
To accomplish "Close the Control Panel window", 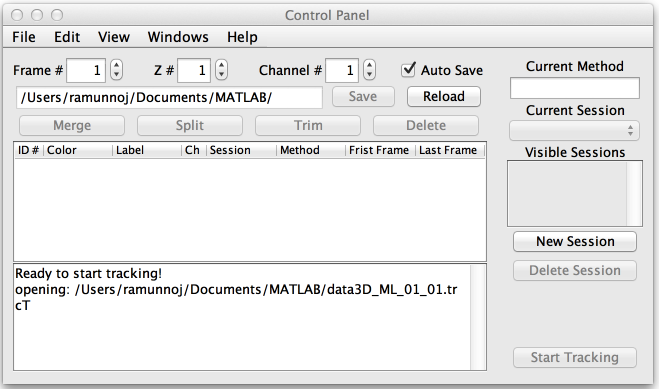I will (x=17, y=15).
